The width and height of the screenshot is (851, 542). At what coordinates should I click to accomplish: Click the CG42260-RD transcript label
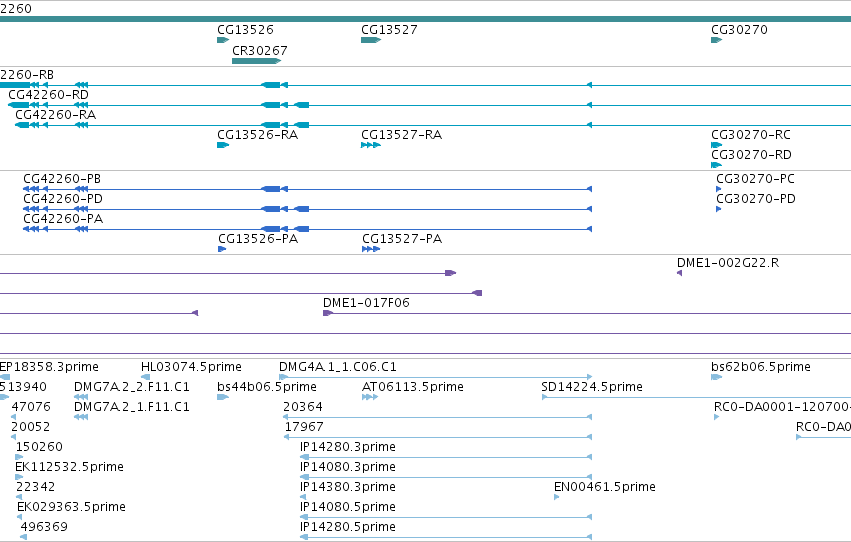tap(48, 94)
